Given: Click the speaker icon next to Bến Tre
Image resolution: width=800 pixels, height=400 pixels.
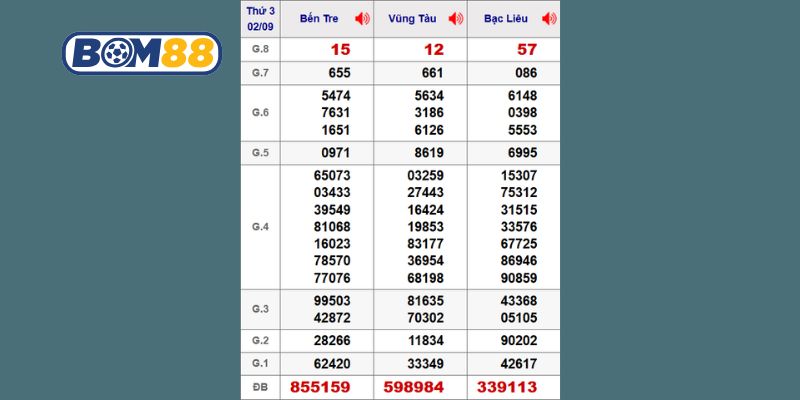Looking at the screenshot, I should pyautogui.click(x=362, y=19).
